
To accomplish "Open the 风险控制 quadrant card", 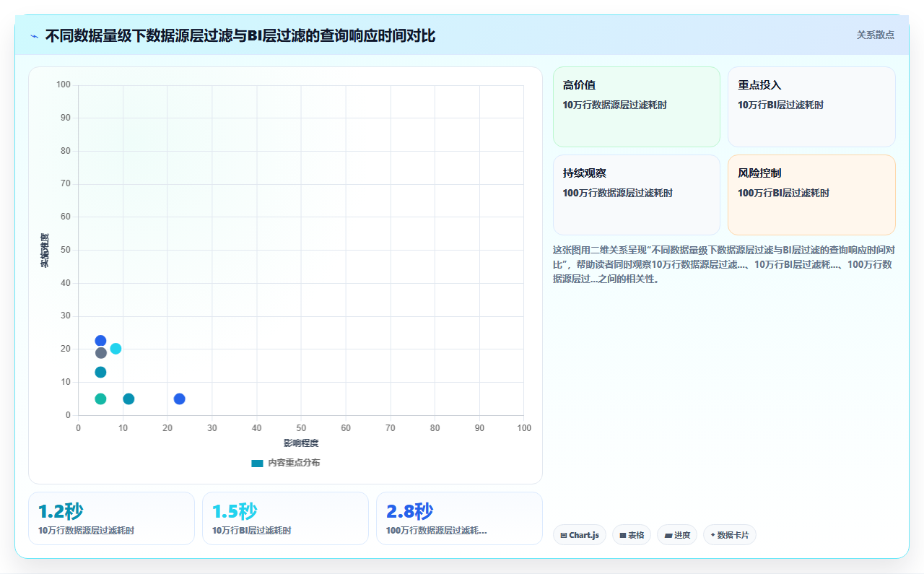I will 811,195.
